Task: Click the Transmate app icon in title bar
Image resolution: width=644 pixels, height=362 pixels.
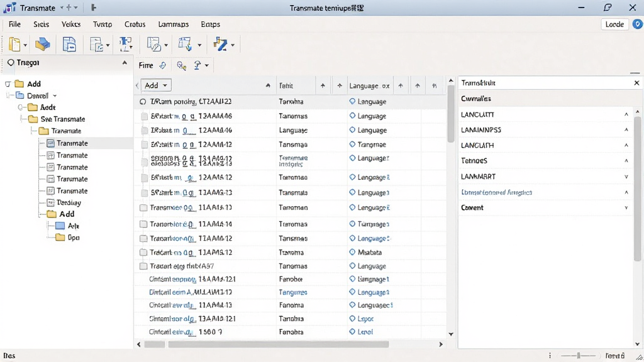Action: 9,8
